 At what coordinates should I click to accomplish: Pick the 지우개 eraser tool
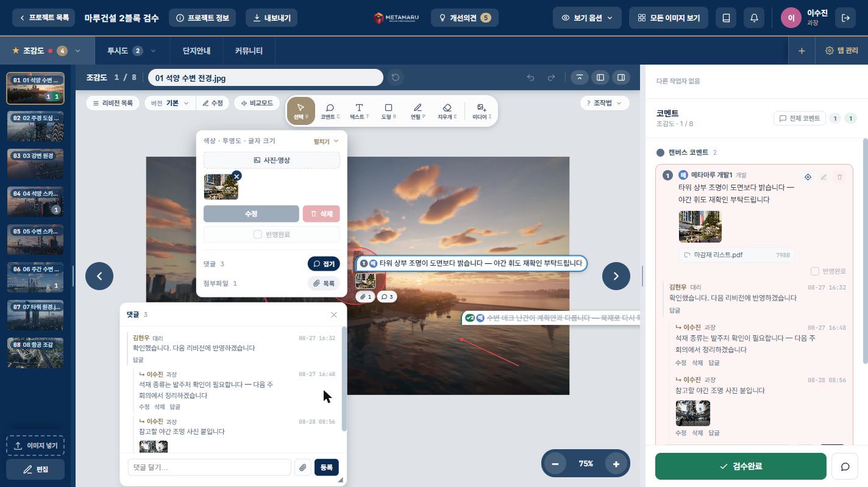point(447,111)
